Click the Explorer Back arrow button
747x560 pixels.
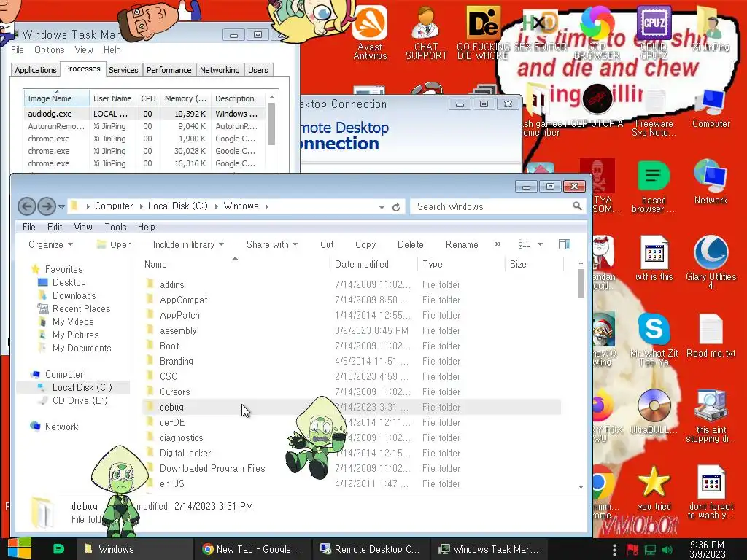click(27, 206)
